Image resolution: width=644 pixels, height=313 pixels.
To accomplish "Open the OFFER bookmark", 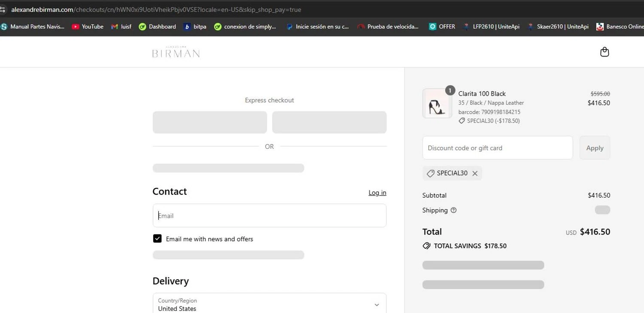I will (x=442, y=27).
